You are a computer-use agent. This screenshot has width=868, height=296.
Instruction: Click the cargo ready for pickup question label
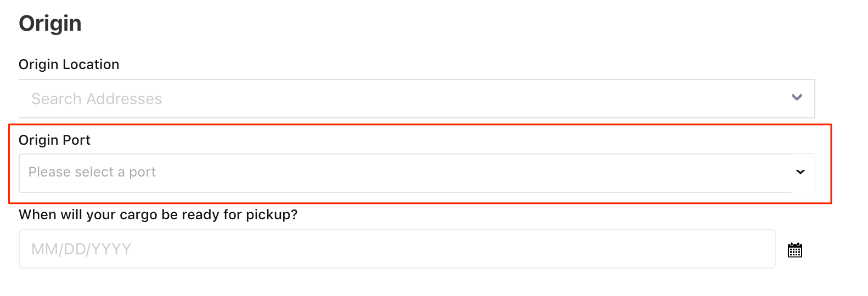tap(159, 215)
